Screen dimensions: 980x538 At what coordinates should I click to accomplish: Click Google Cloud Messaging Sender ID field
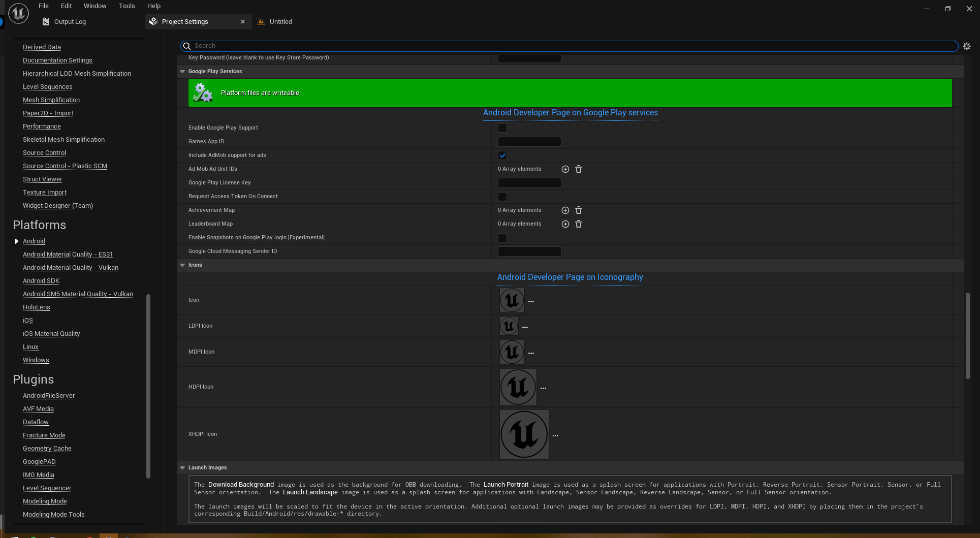(x=529, y=251)
